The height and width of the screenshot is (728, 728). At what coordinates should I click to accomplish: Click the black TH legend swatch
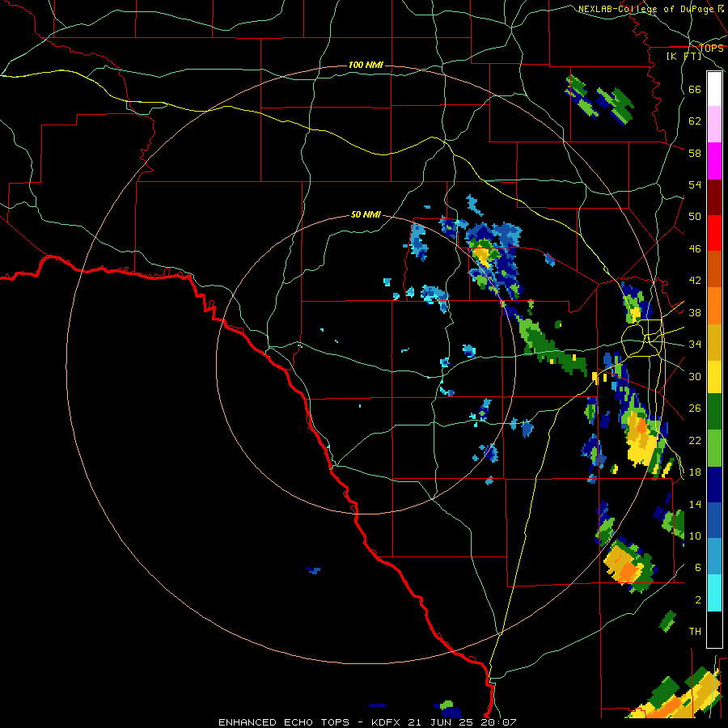coord(714,629)
